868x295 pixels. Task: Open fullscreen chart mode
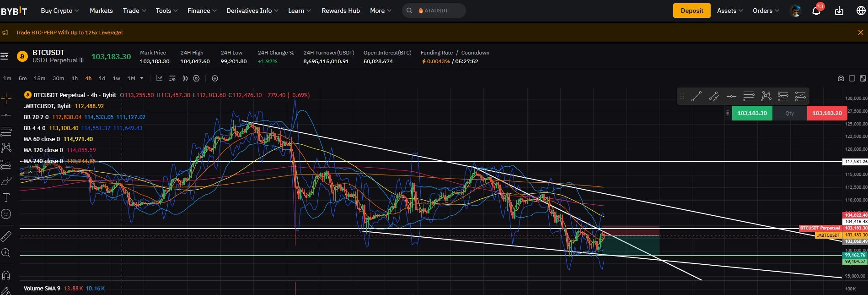pos(863,78)
